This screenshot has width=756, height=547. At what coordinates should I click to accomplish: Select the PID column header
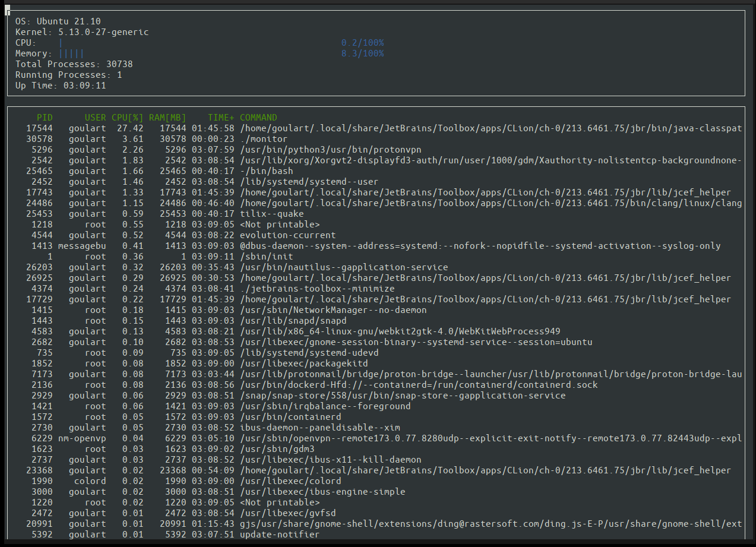(x=44, y=117)
